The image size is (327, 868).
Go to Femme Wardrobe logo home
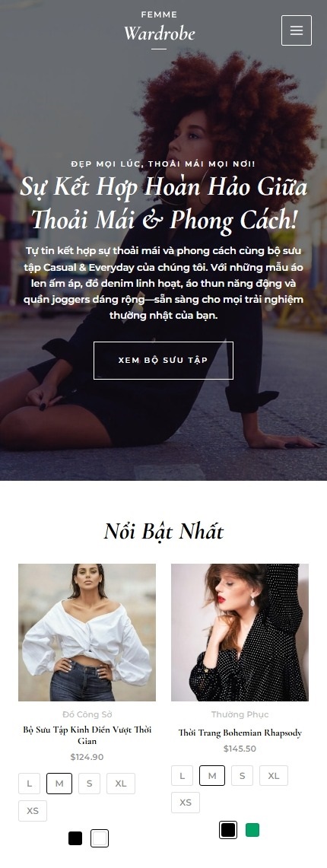(160, 29)
